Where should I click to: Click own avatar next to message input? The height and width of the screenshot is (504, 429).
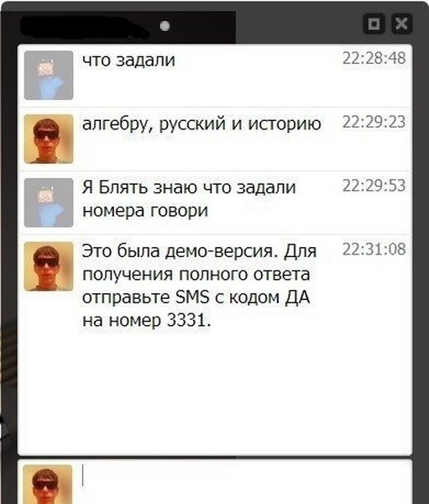click(48, 484)
